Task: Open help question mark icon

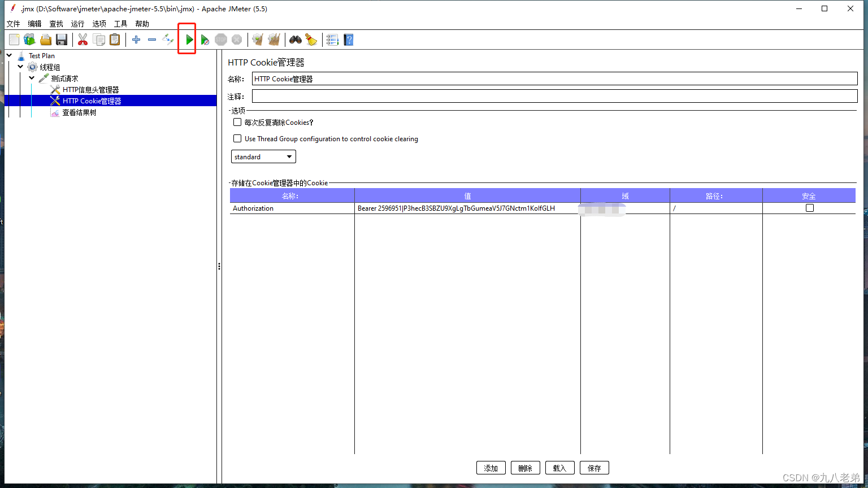Action: coord(349,40)
